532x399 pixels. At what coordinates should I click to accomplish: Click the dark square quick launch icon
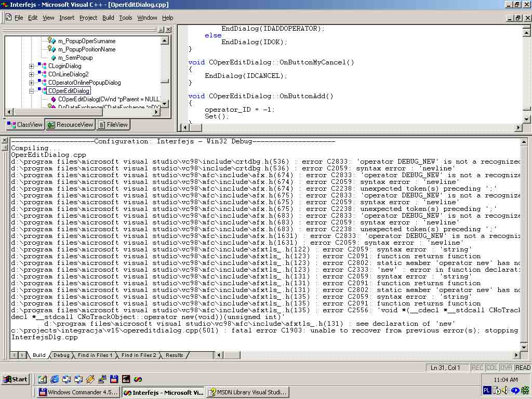tap(126, 379)
